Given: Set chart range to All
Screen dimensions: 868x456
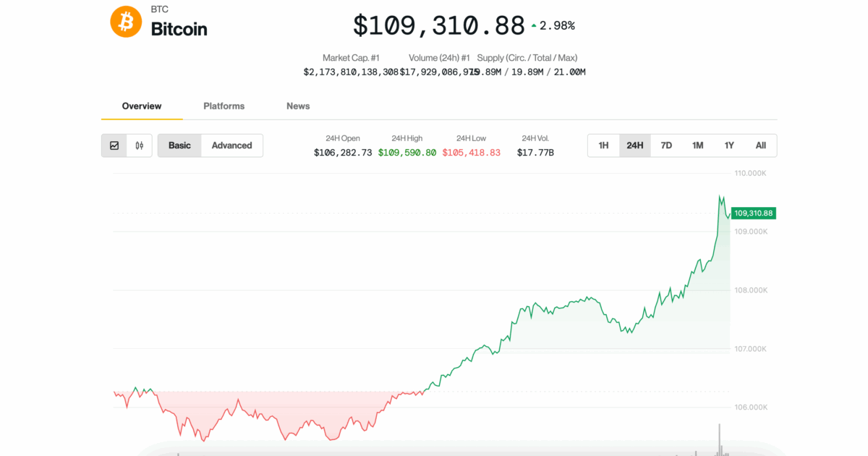Looking at the screenshot, I should tap(761, 145).
